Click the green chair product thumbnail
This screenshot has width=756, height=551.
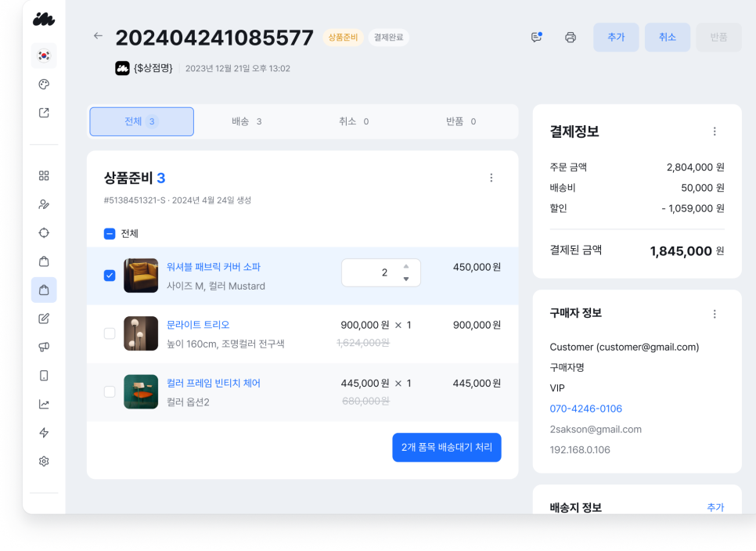pyautogui.click(x=141, y=391)
